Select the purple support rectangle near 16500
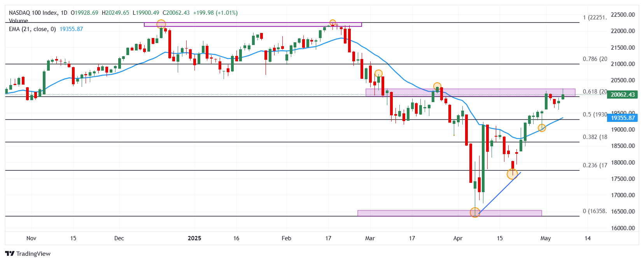Image resolution: width=644 pixels, height=262 pixels. click(450, 213)
